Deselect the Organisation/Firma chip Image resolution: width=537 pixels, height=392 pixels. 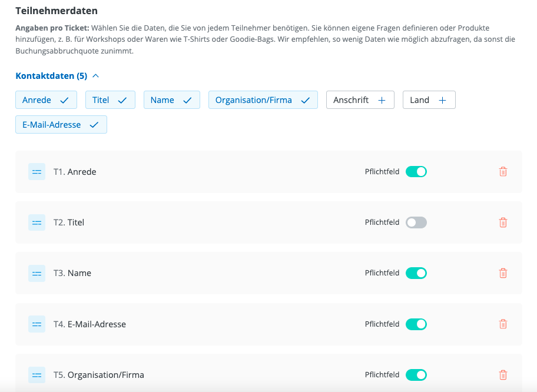(263, 100)
